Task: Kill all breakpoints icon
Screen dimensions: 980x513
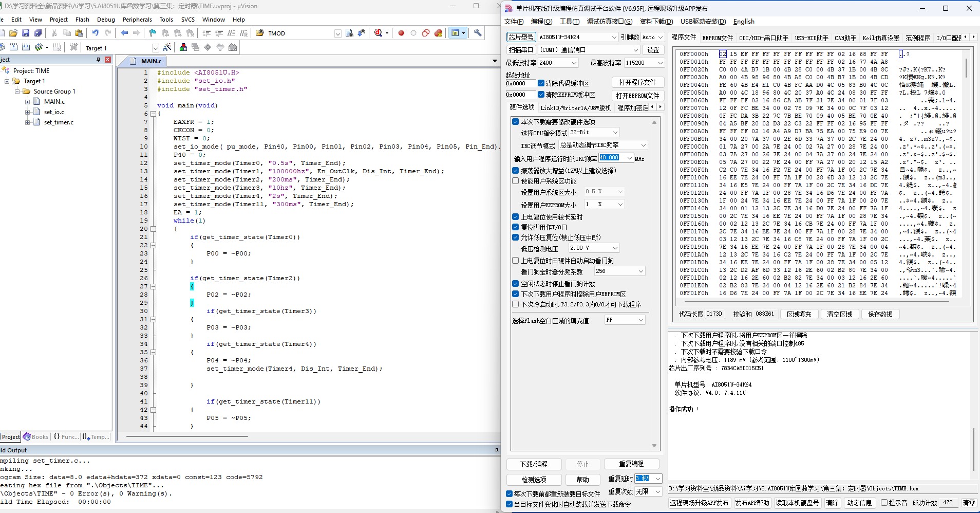Action: tap(438, 33)
